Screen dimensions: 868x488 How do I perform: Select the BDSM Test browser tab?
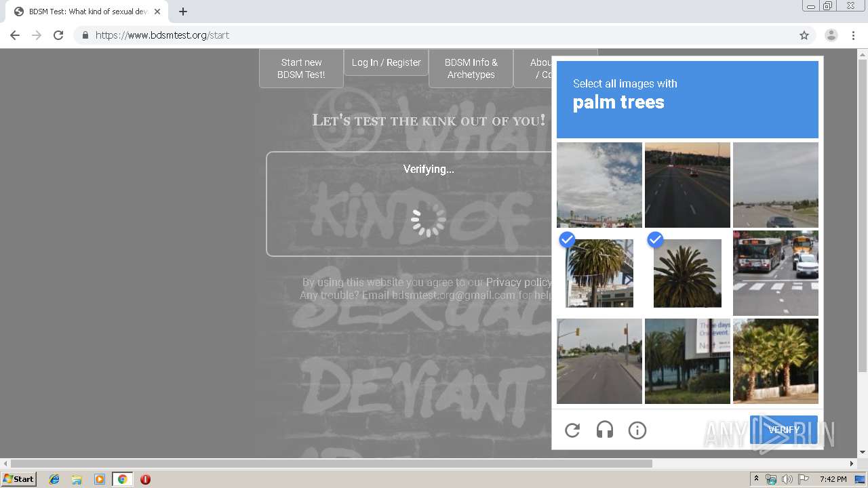point(88,12)
